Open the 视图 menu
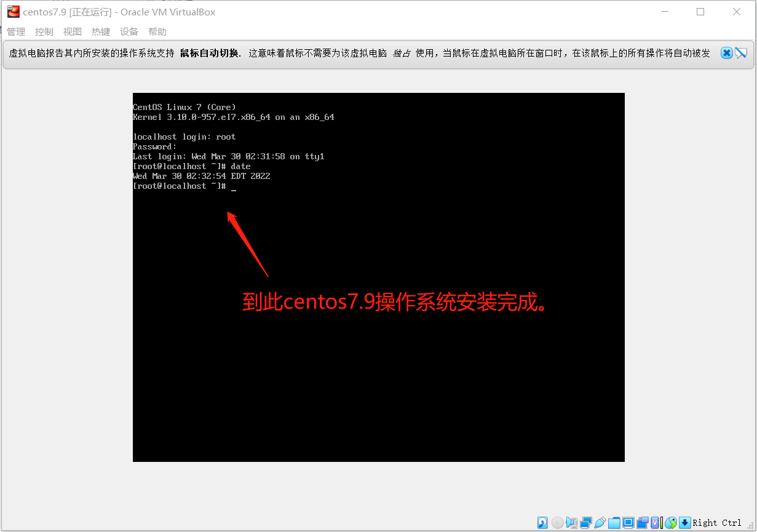This screenshot has height=532, width=757. (x=73, y=32)
